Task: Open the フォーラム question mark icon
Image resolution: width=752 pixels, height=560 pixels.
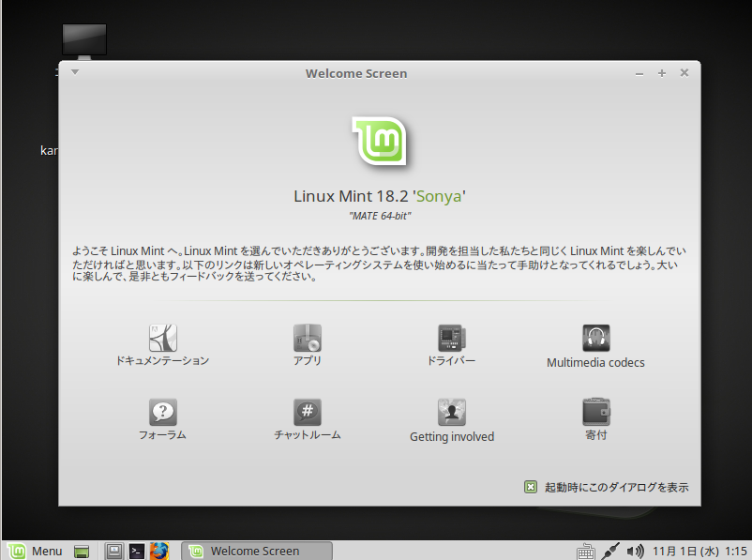Action: (163, 412)
